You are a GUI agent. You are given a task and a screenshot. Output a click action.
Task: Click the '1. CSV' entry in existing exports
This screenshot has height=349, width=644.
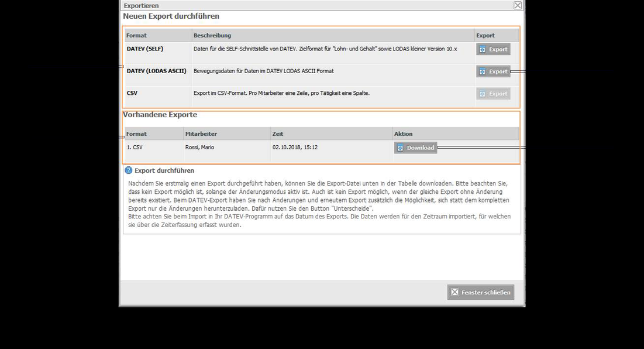click(135, 147)
